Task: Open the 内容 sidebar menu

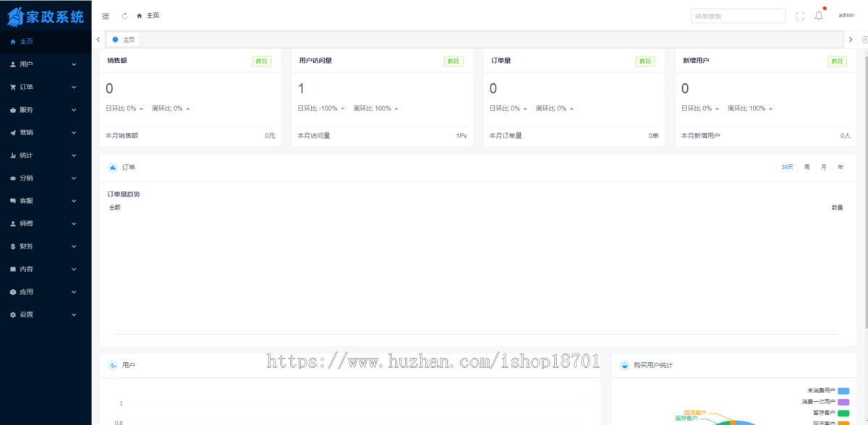Action: click(46, 269)
